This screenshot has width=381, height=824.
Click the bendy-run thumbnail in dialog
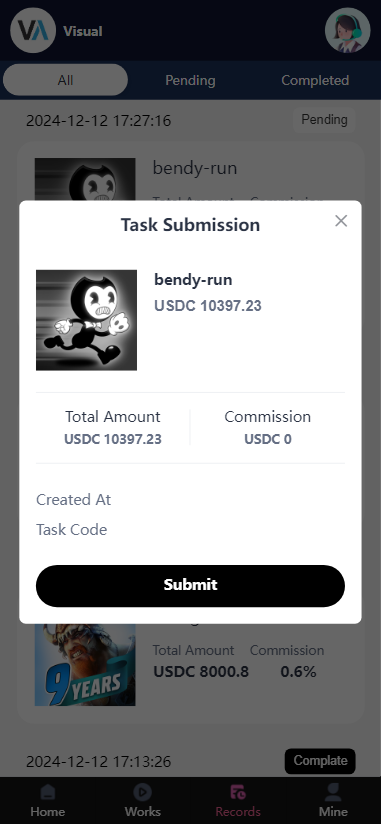[x=86, y=320]
